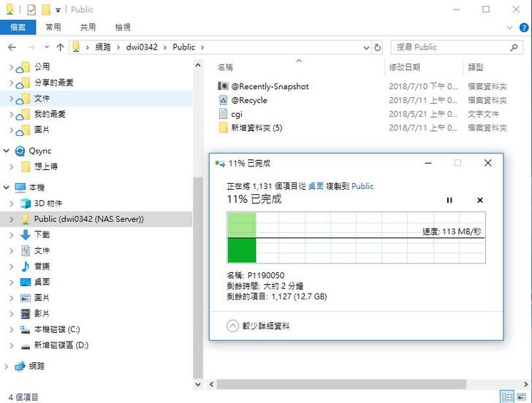The image size is (532, 403).
Task: Collapse details with 較少詳細資料
Action: click(x=258, y=326)
